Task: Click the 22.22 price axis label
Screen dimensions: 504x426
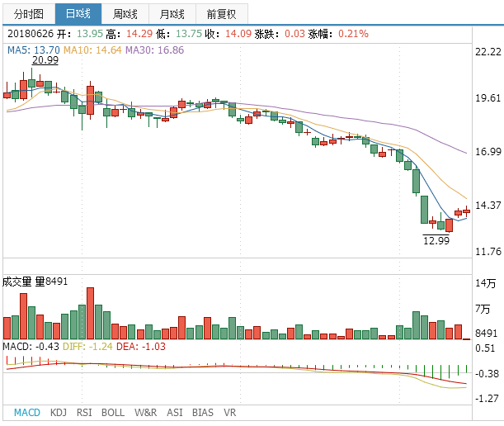Action: tap(488, 52)
